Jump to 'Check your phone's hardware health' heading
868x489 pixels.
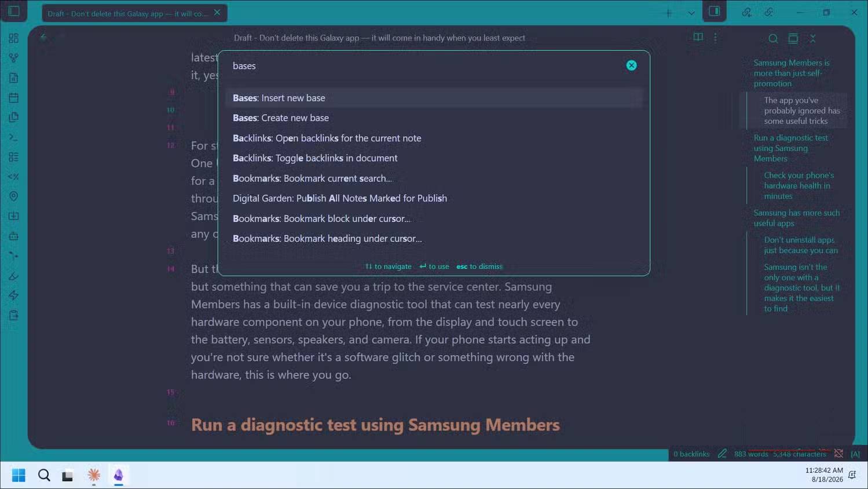[x=799, y=185]
